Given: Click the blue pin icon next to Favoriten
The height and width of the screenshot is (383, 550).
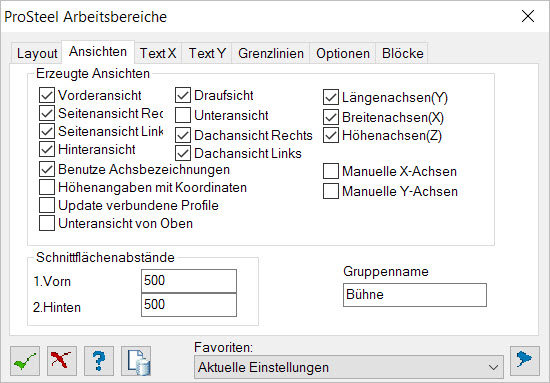Looking at the screenshot, I should coord(525,361).
